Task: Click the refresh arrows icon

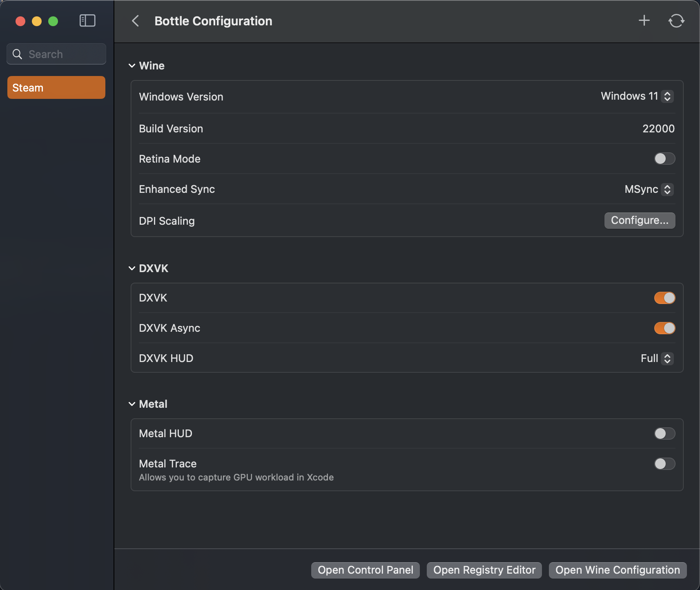Action: click(676, 21)
